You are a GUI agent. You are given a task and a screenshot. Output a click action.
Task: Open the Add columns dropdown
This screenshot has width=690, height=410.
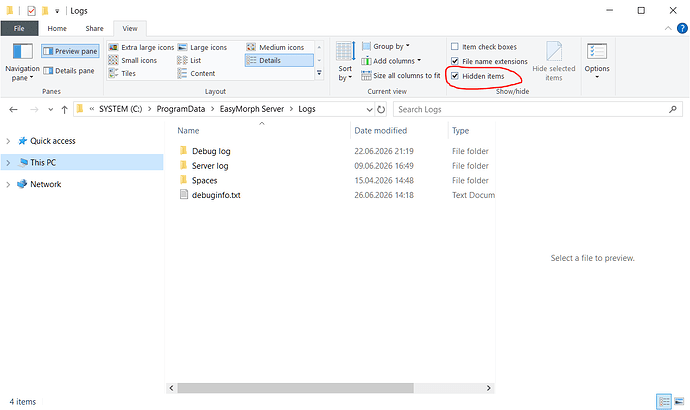[x=391, y=61]
